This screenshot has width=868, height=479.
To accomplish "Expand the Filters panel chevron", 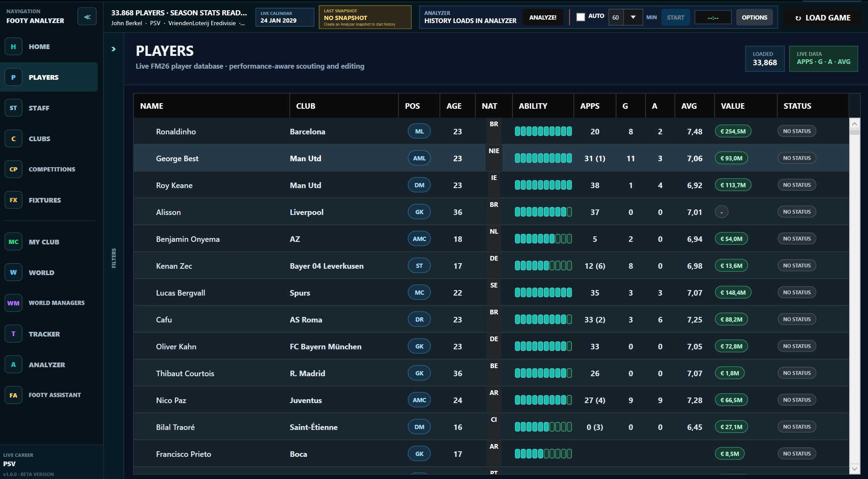I will click(113, 49).
